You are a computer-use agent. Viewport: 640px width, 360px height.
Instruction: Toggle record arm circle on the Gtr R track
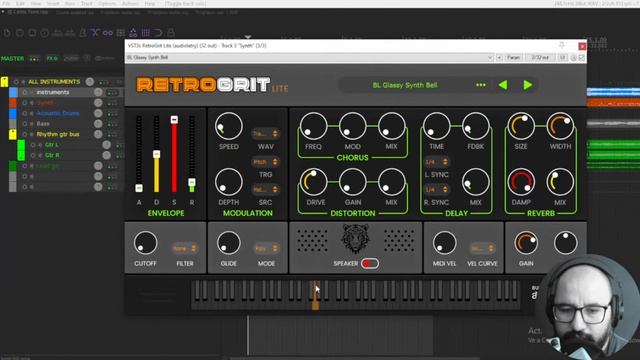pos(33,155)
